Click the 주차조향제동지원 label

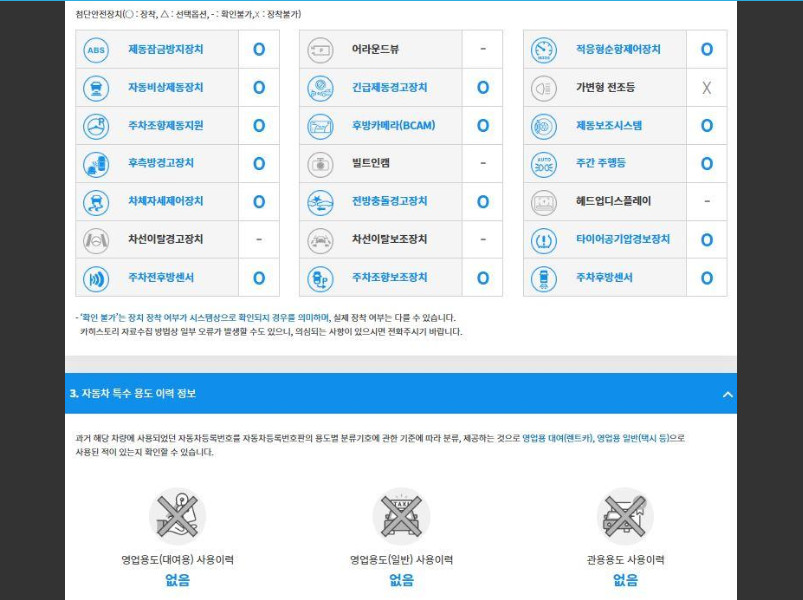pyautogui.click(x=166, y=125)
